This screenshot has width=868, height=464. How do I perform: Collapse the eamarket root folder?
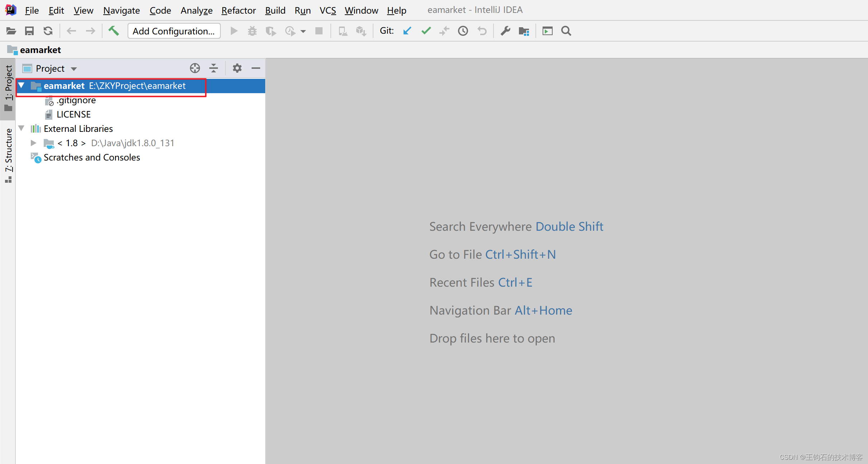[22, 86]
